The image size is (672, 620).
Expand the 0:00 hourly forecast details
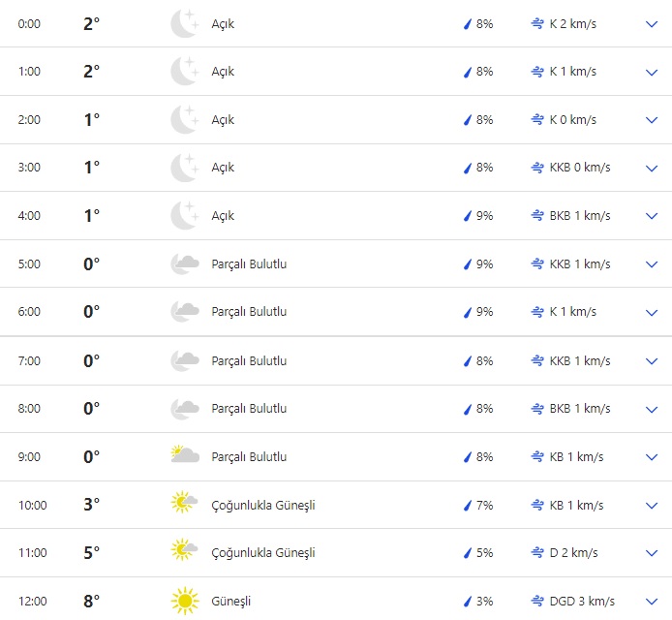click(651, 23)
